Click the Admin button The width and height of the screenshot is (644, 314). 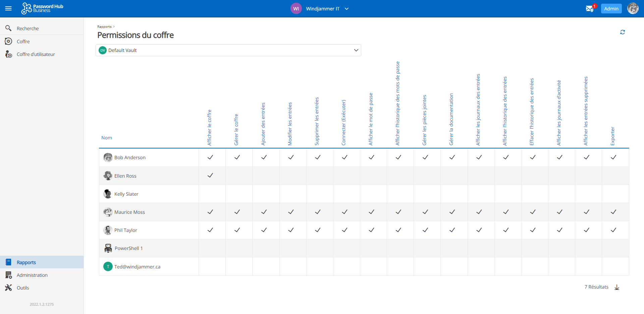pyautogui.click(x=611, y=9)
